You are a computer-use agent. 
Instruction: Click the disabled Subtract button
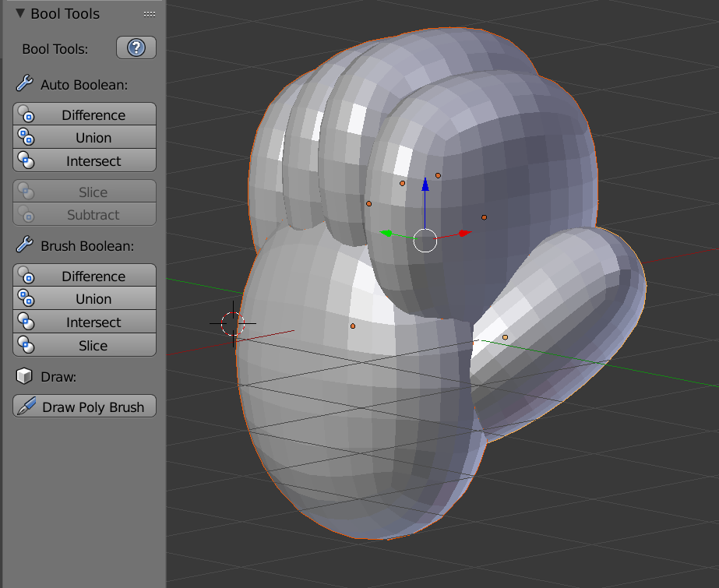coord(83,215)
